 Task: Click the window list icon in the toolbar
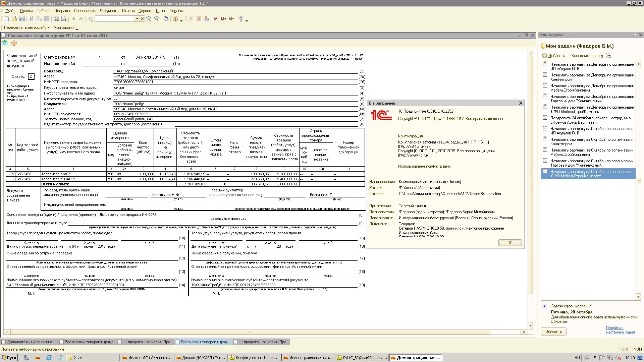[166, 19]
